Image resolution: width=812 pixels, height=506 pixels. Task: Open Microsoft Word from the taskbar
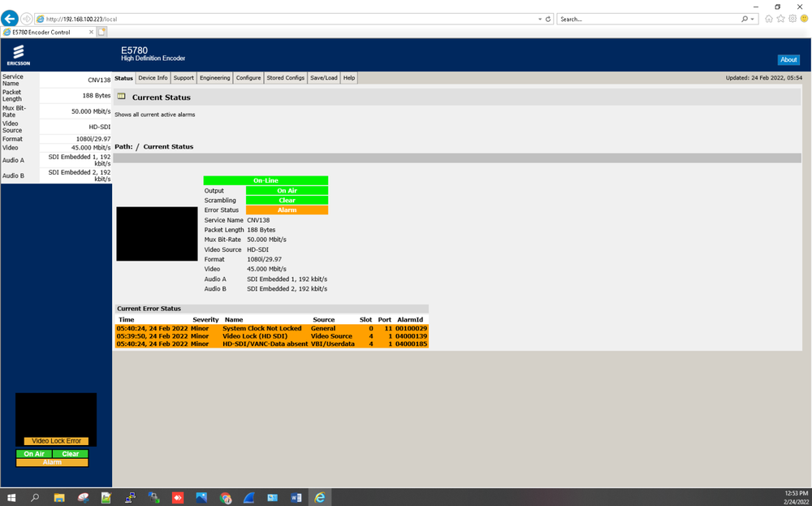pos(296,497)
